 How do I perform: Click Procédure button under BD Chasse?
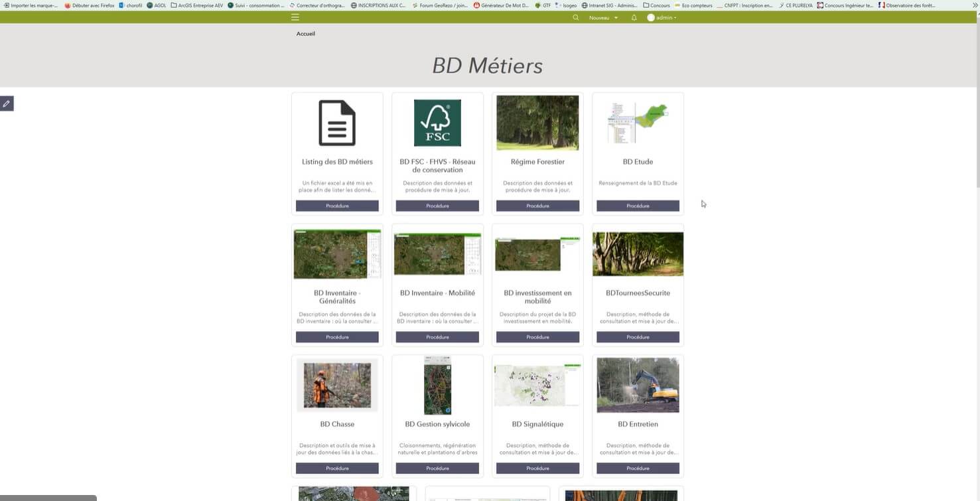[337, 468]
